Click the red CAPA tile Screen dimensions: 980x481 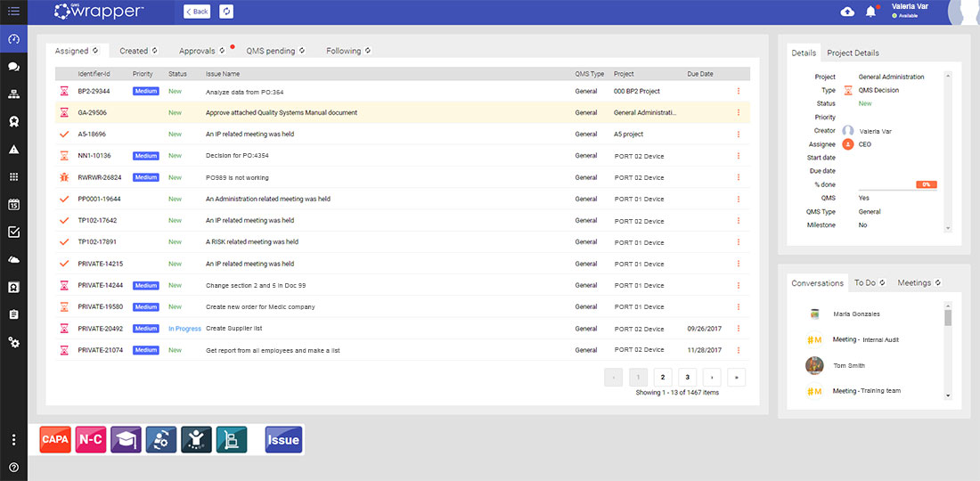(55, 440)
